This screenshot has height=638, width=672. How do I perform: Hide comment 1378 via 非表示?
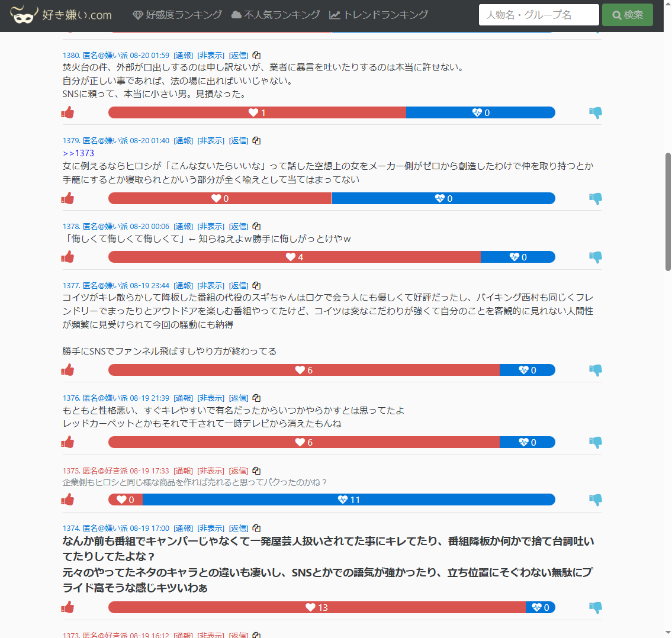tap(211, 226)
